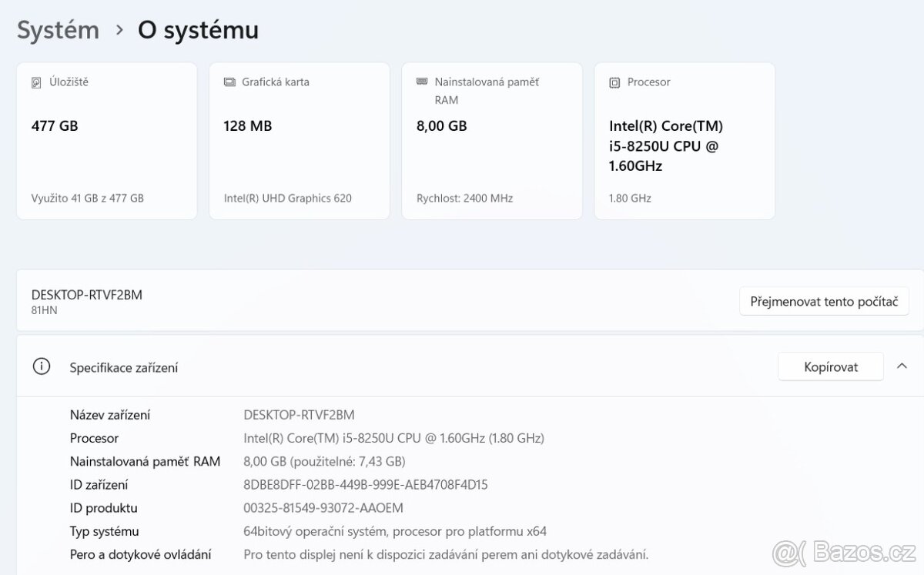
Task: Click the Nainstalovaná paměť RAM icon
Action: [x=419, y=81]
